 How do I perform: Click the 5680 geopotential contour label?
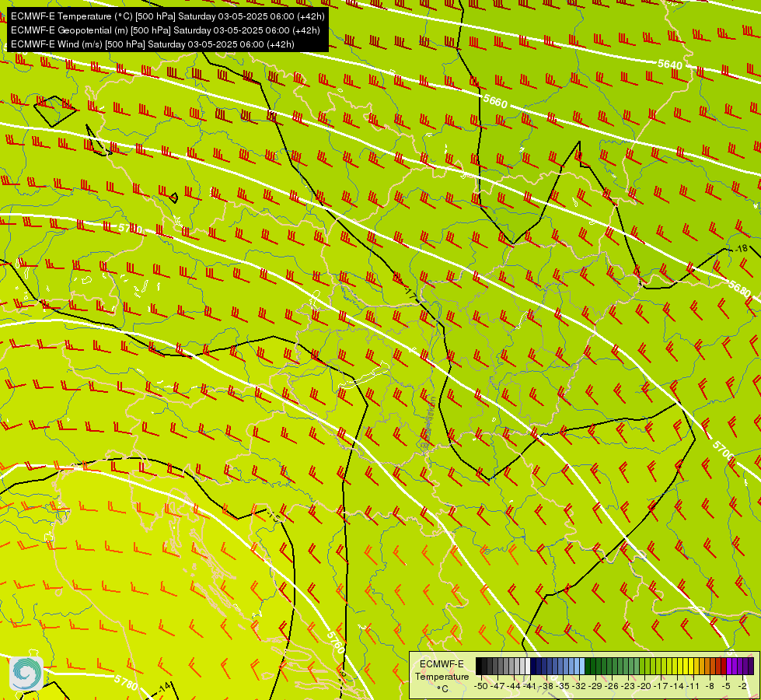tap(740, 289)
